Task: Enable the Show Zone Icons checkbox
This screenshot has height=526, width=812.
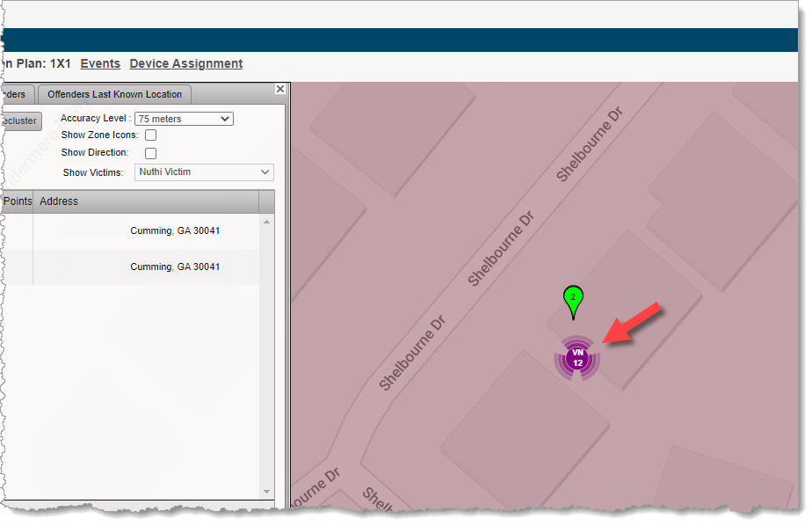Action: tap(150, 135)
